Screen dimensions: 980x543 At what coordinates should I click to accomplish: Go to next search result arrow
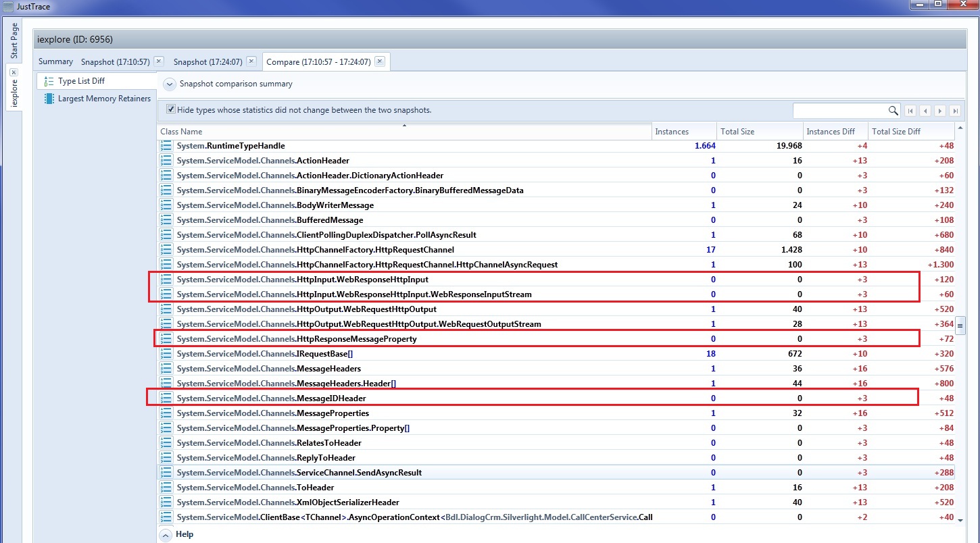[x=940, y=111]
